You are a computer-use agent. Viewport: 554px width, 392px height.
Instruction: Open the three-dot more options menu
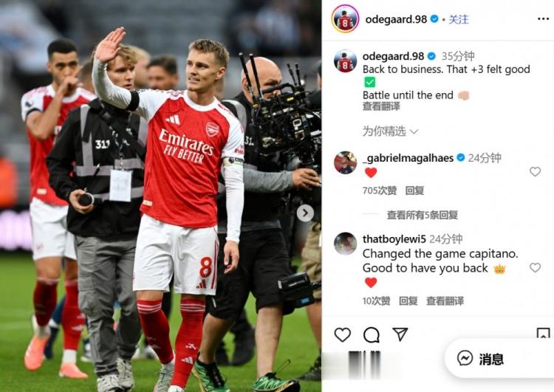pyautogui.click(x=543, y=18)
